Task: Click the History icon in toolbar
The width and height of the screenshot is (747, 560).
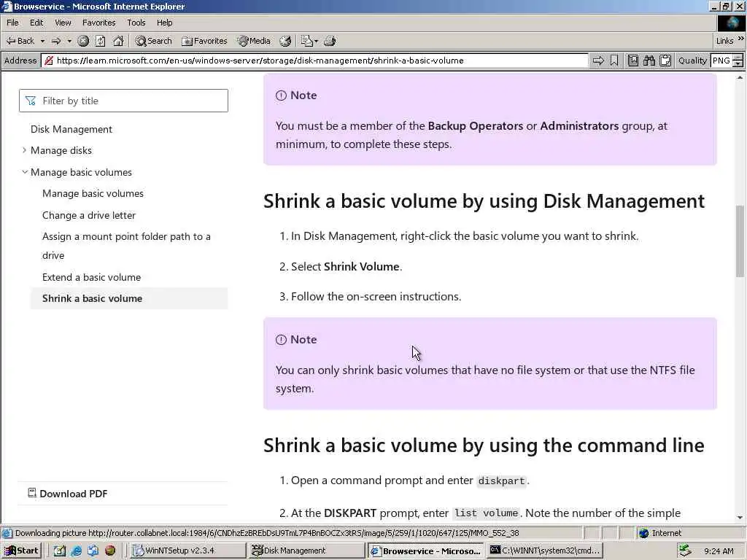Action: [x=285, y=41]
